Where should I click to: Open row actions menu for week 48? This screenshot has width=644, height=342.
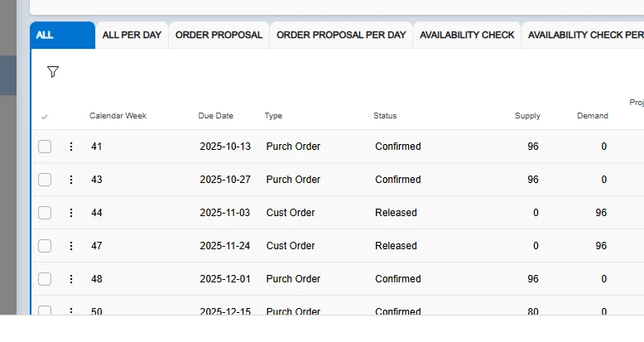(71, 279)
